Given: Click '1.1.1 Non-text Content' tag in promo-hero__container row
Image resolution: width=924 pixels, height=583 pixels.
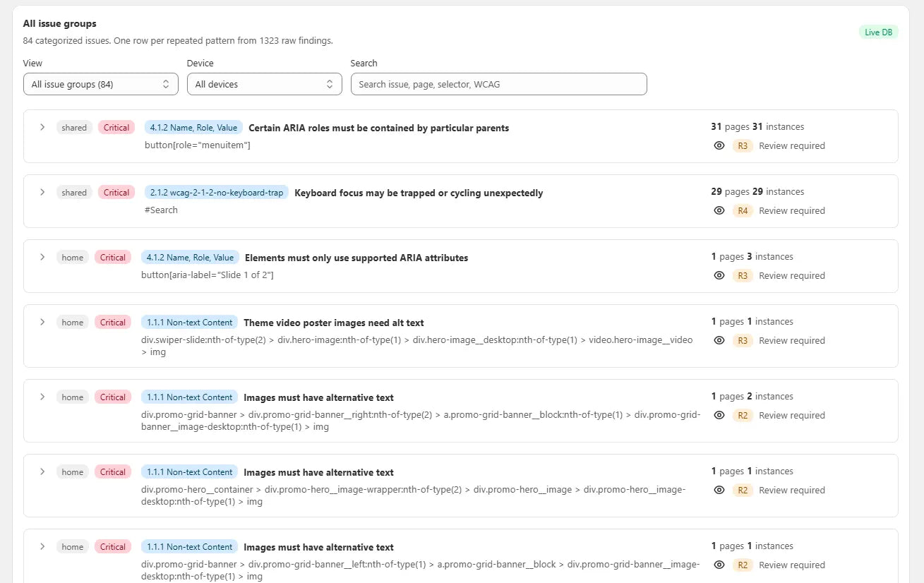Looking at the screenshot, I should 189,472.
